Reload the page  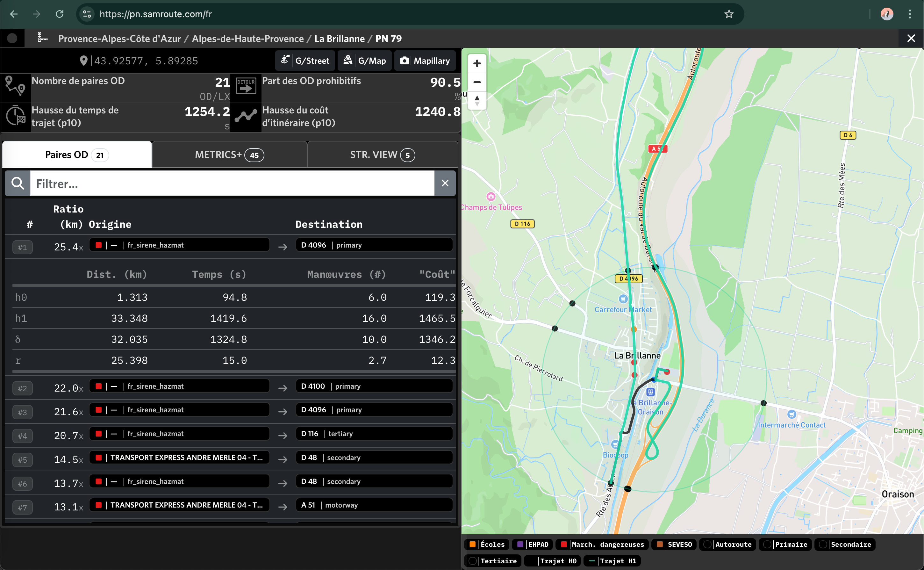coord(60,14)
